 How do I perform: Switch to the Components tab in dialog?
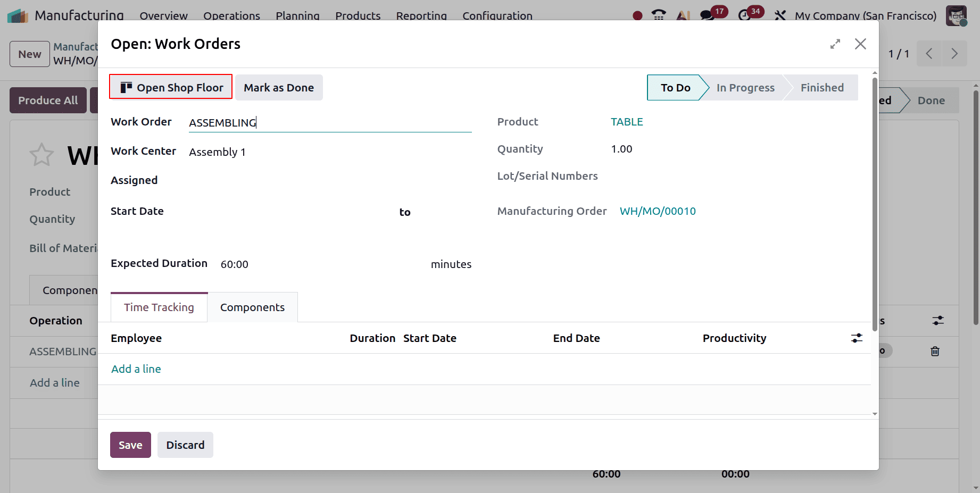coord(252,307)
